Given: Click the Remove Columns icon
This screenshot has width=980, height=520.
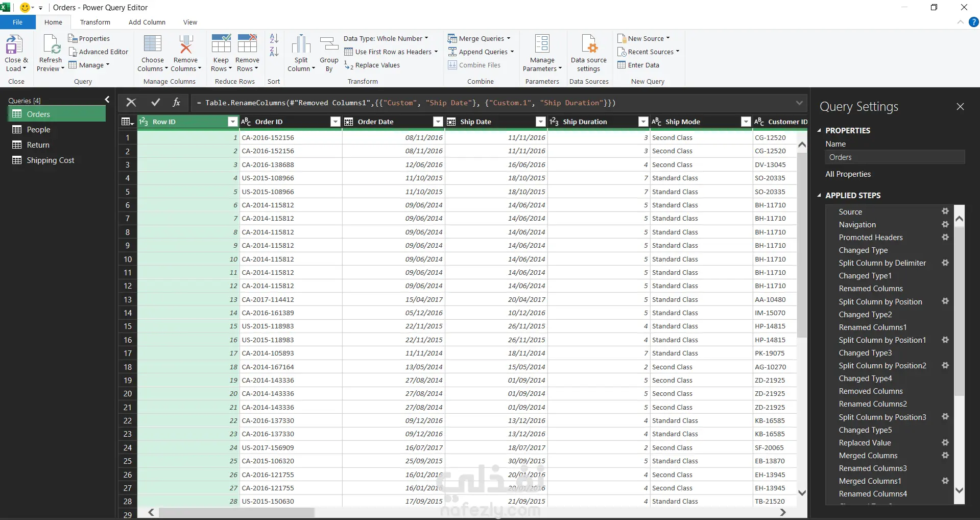Looking at the screenshot, I should pyautogui.click(x=185, y=44).
